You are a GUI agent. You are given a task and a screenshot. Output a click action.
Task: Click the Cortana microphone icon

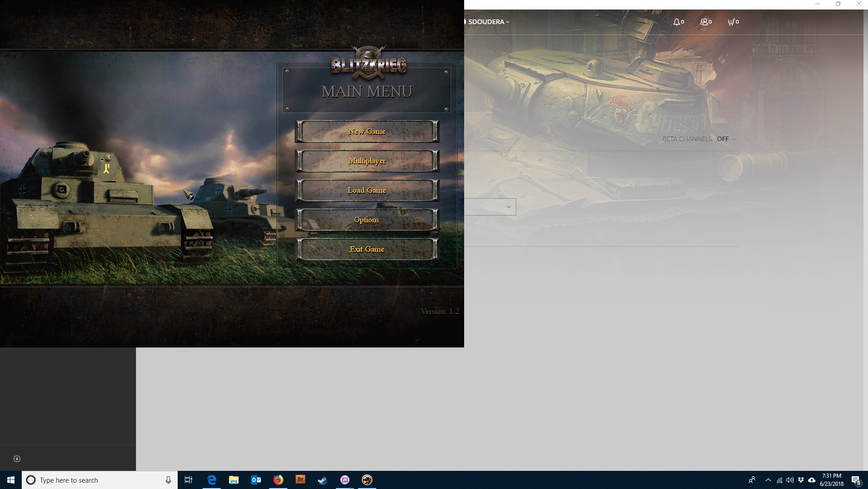point(168,480)
